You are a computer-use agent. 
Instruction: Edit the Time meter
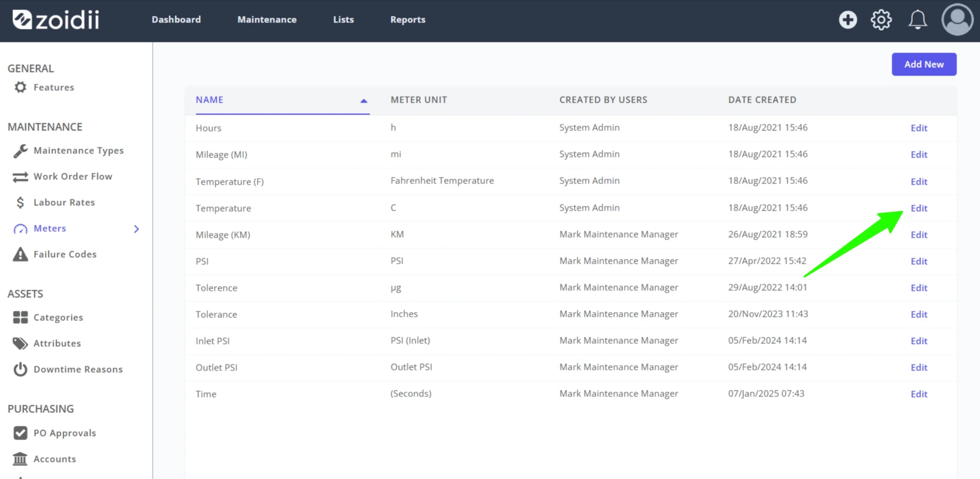point(919,394)
